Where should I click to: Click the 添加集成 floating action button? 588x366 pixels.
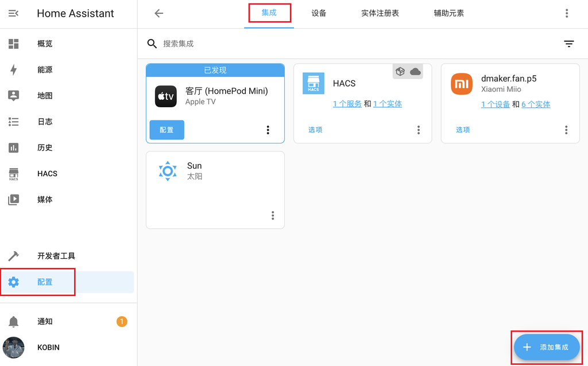546,347
